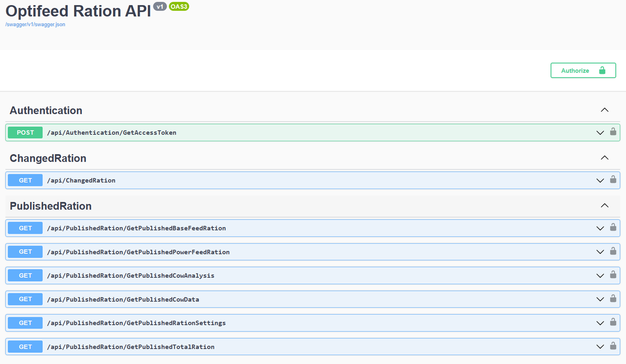This screenshot has width=626, height=364.
Task: Collapse the ChangedRation section arrow
Action: click(605, 158)
